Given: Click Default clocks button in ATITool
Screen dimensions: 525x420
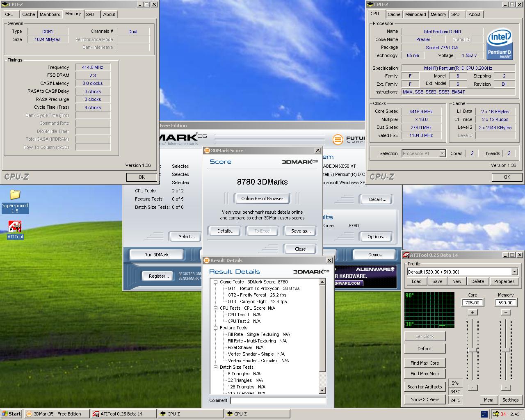Looking at the screenshot, I should 425,349.
